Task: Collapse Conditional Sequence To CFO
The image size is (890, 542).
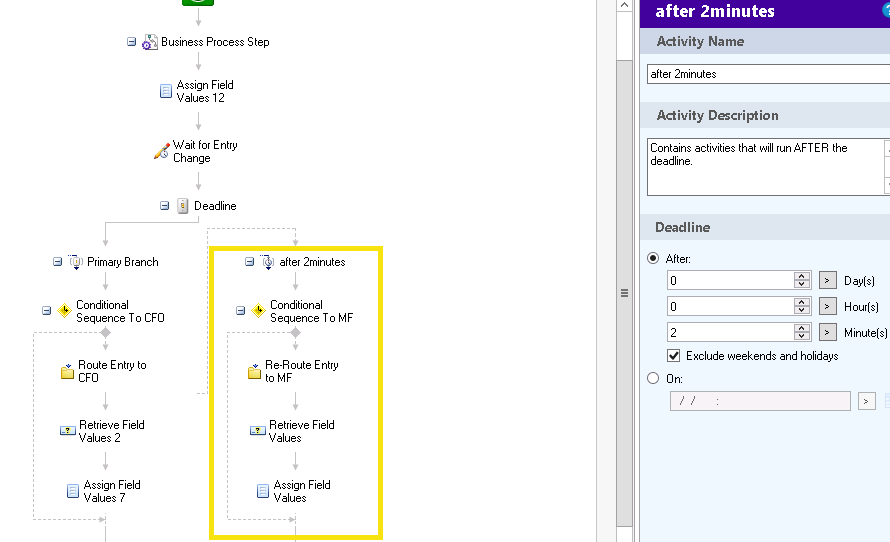Action: pyautogui.click(x=47, y=310)
